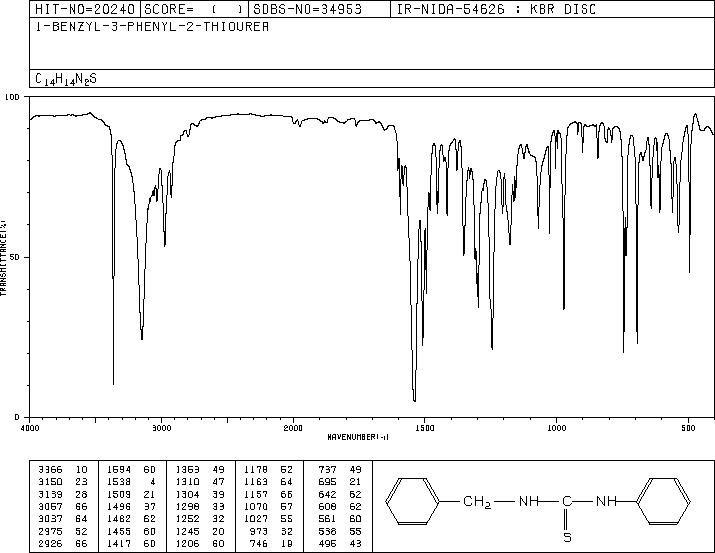Select the 500 x-axis tick label
This screenshot has height=553, width=715.
pyautogui.click(x=688, y=428)
